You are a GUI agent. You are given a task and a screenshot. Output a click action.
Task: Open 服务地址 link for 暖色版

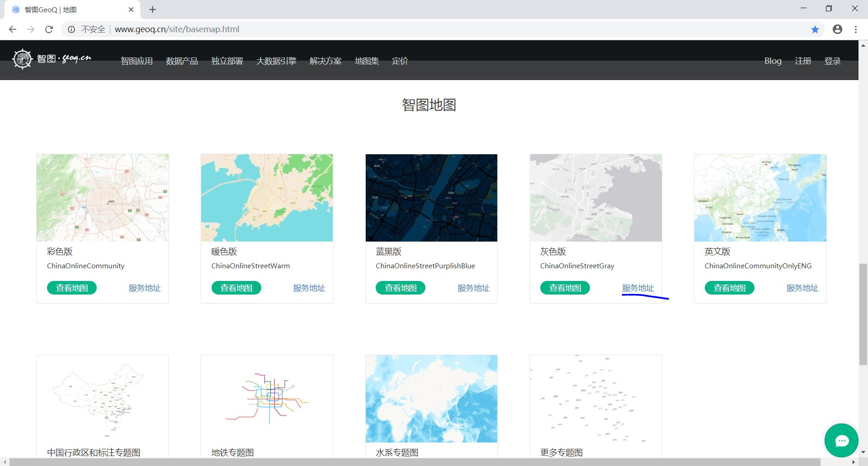click(309, 288)
